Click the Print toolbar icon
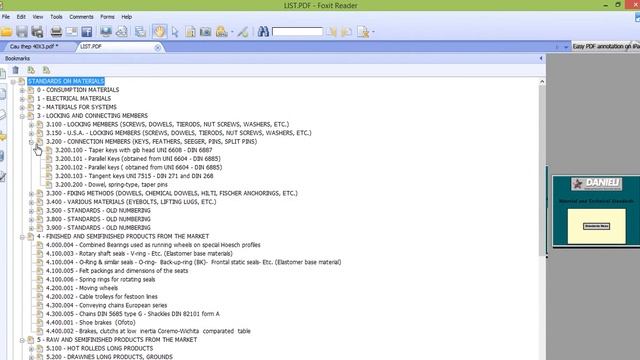This screenshot has width=640, height=360. tap(56, 32)
